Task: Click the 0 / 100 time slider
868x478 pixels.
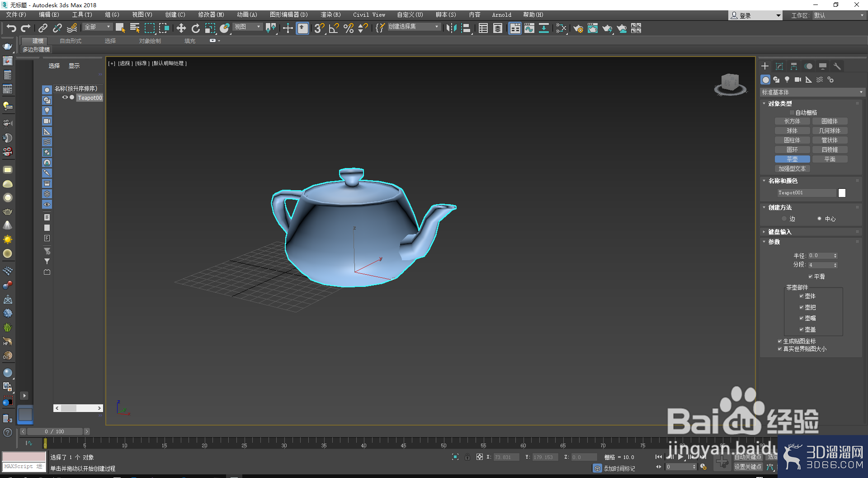Action: 55,431
